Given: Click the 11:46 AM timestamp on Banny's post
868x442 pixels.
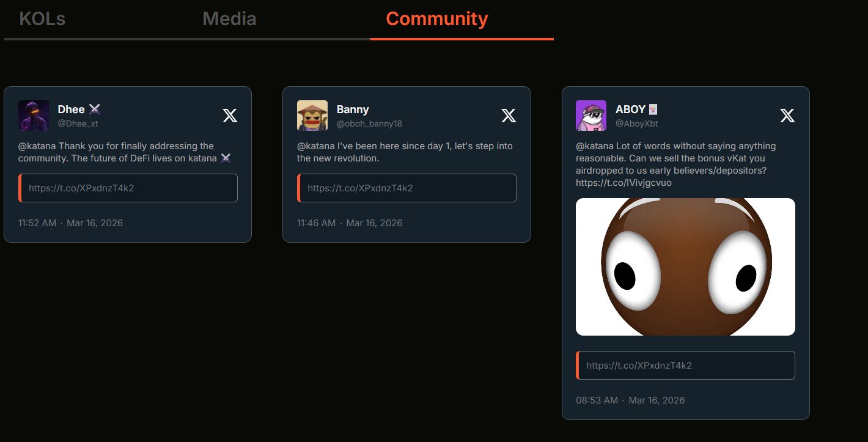Looking at the screenshot, I should click(x=350, y=223).
